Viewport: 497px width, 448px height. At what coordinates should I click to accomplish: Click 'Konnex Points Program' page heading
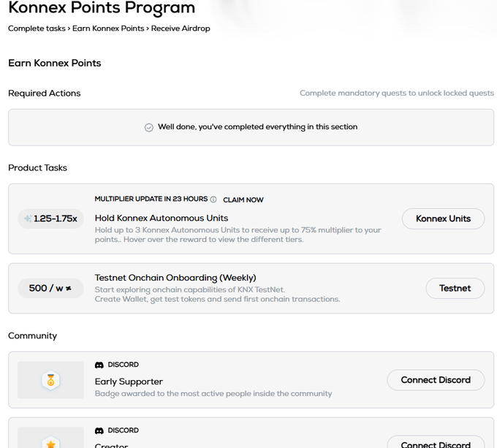click(x=102, y=7)
